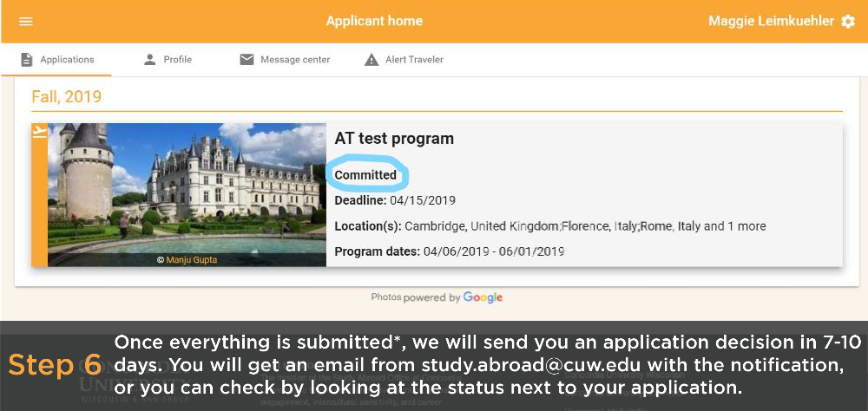The width and height of the screenshot is (868, 411).
Task: Click the Google logo below photos
Action: click(483, 297)
